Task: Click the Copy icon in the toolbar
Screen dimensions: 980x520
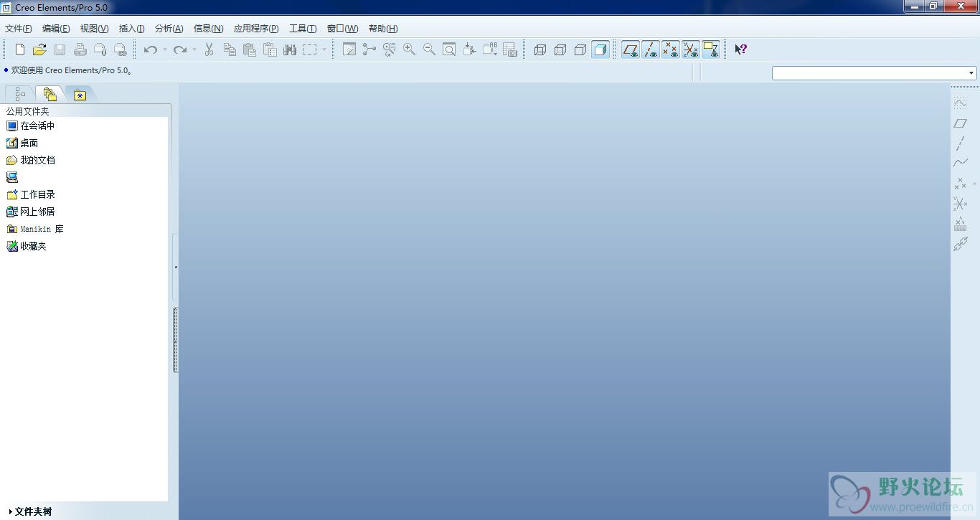Action: point(230,49)
